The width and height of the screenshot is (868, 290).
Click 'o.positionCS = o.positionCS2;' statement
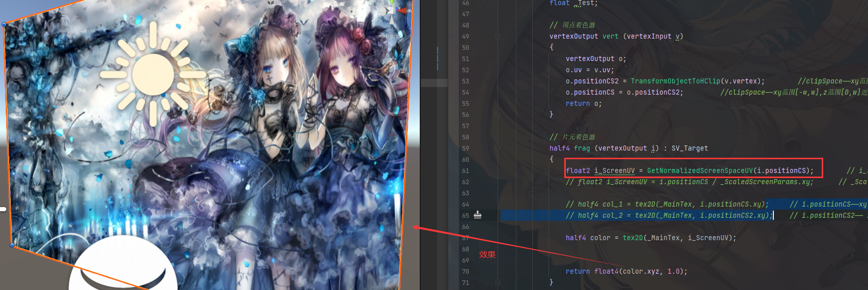coord(624,92)
